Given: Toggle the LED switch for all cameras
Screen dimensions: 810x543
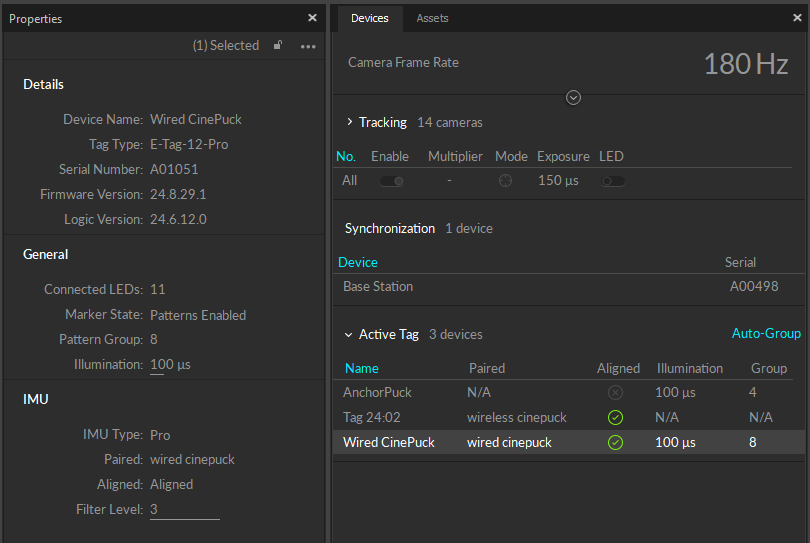Looking at the screenshot, I should coord(612,181).
